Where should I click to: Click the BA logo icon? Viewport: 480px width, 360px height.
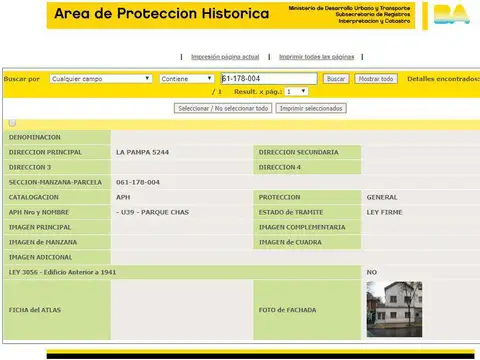(451, 14)
